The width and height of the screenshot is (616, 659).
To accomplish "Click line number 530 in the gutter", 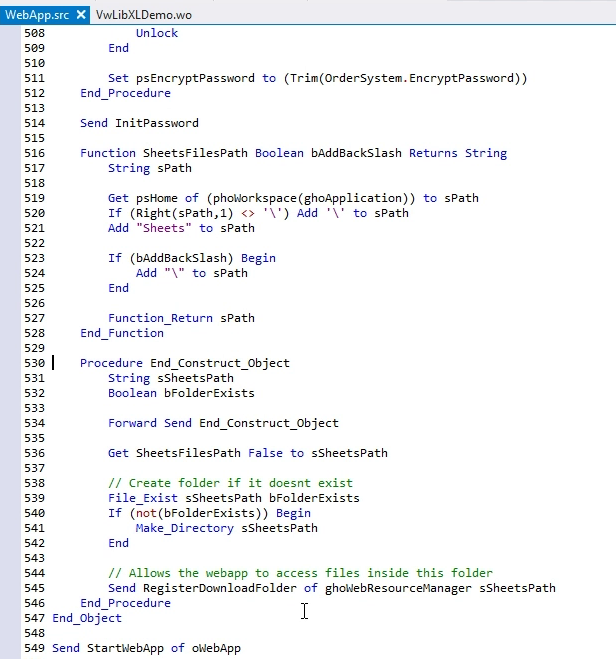I will pos(34,363).
